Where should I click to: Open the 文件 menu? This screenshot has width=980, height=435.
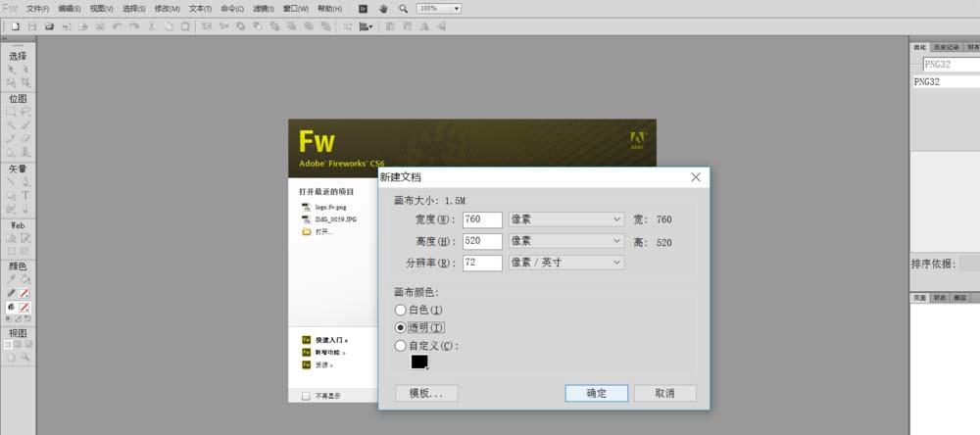click(37, 9)
